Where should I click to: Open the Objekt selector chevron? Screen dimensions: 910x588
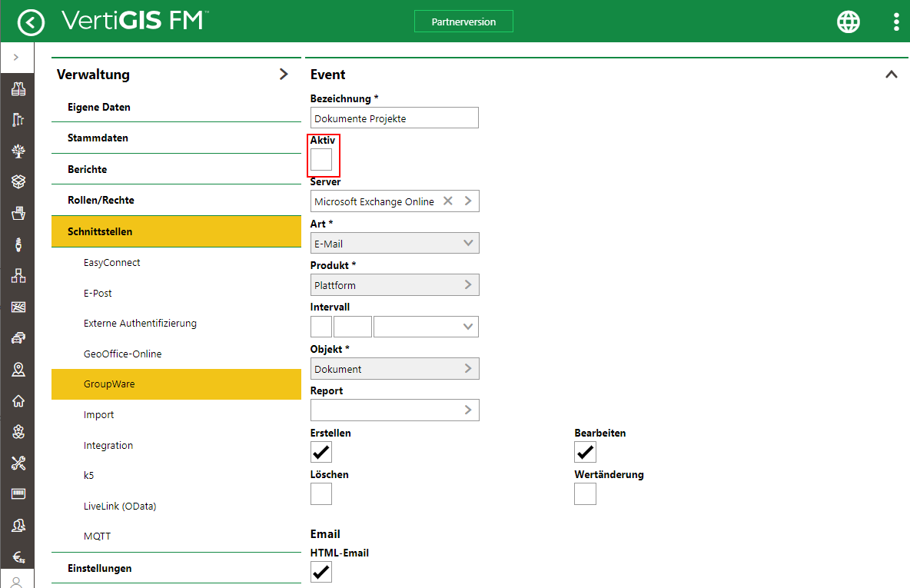(468, 369)
